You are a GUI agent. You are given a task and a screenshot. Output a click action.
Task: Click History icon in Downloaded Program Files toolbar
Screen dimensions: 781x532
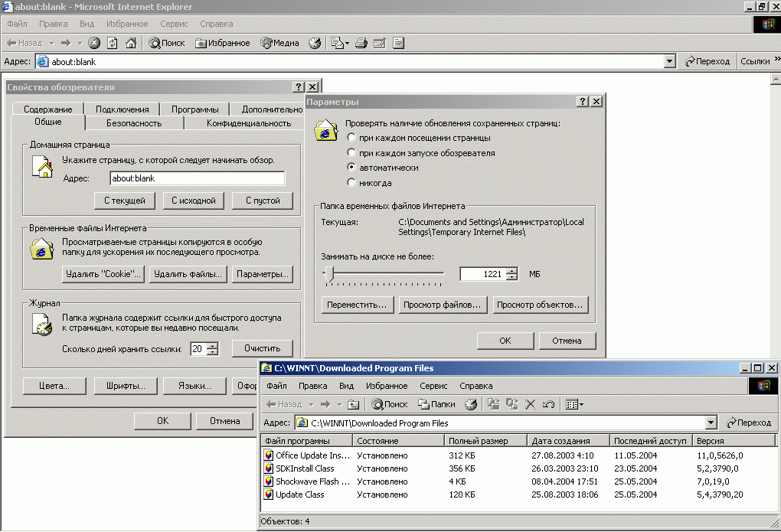click(471, 404)
